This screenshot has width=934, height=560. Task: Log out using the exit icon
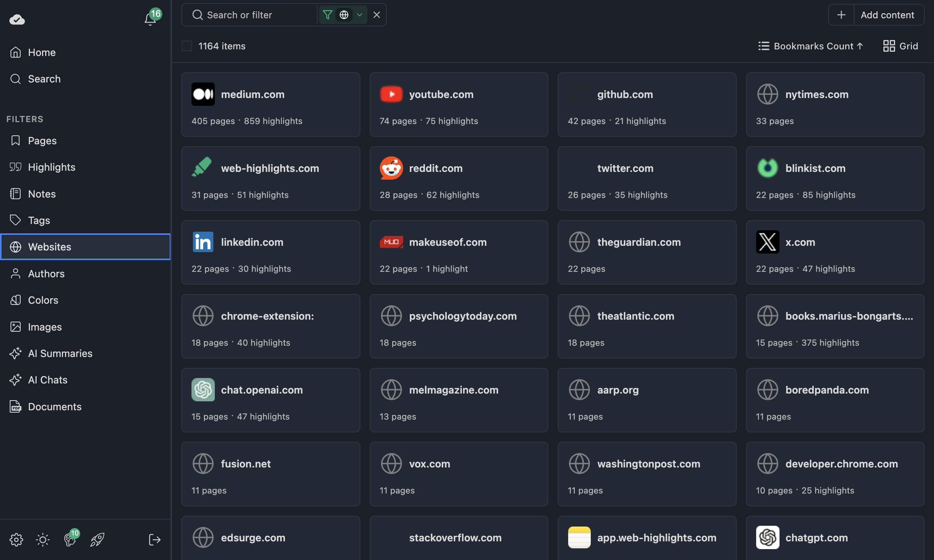pyautogui.click(x=154, y=539)
